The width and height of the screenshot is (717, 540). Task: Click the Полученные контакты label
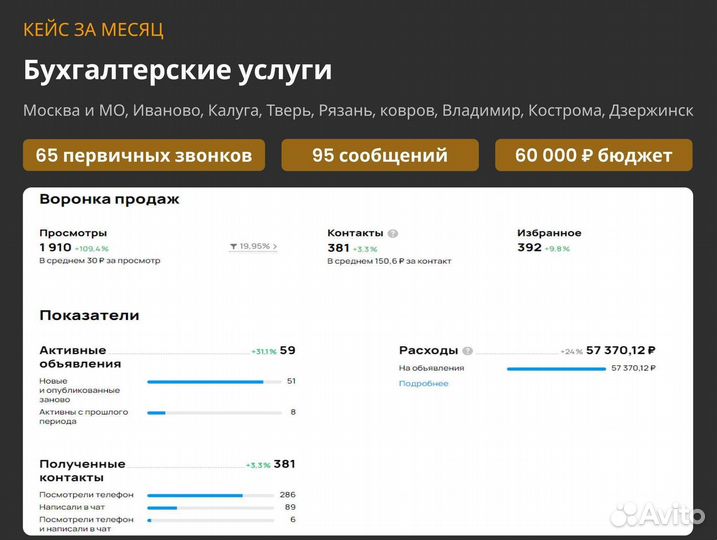point(82,471)
